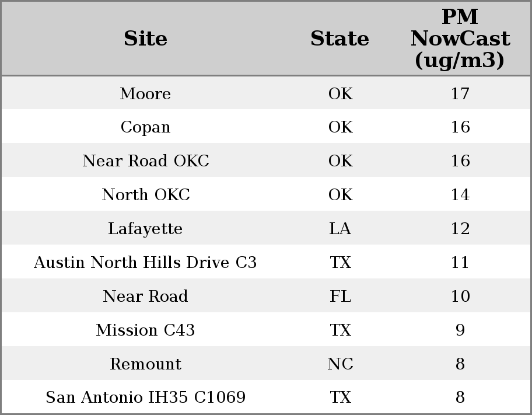Click the LA state cell
Screen dimensions: 532x415
tap(340, 229)
